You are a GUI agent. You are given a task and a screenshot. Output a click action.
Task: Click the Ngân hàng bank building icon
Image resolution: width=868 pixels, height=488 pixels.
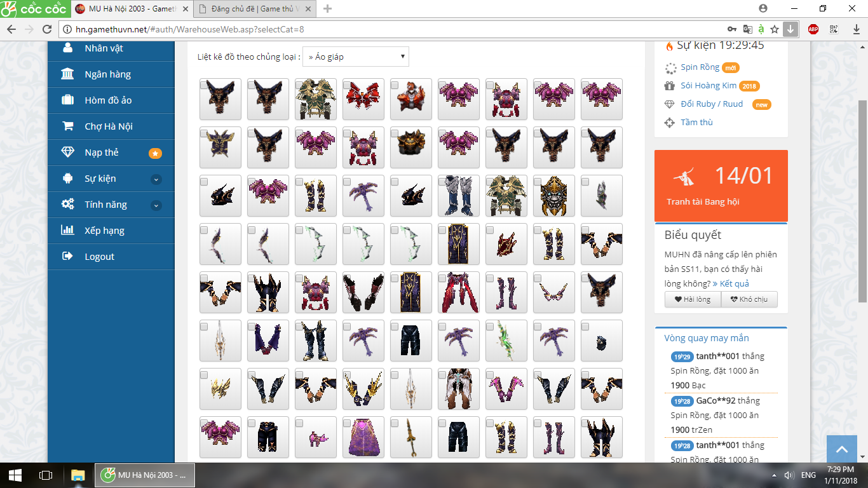coord(67,74)
